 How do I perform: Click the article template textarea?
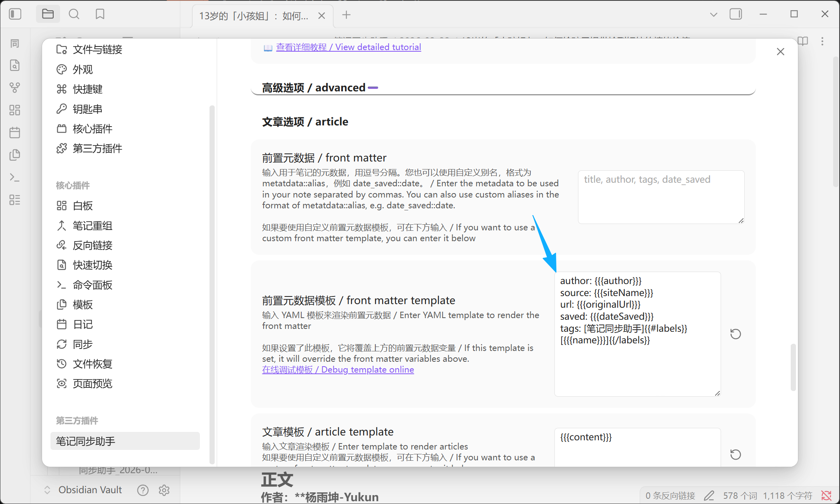[637, 448]
